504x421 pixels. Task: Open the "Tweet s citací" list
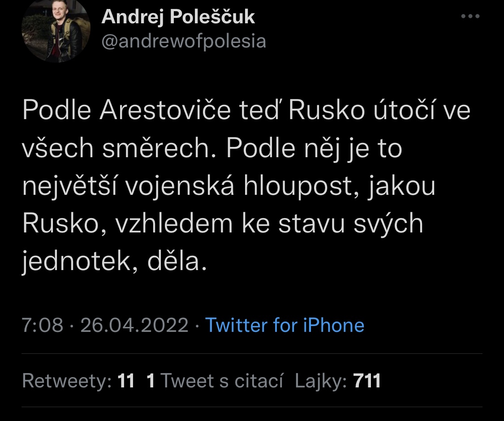click(x=221, y=381)
